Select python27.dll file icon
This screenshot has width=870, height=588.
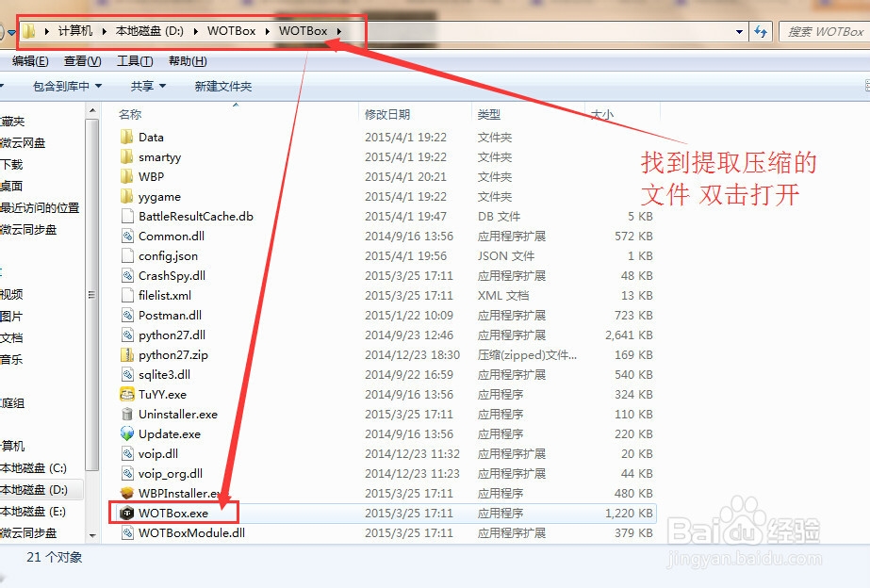point(127,335)
